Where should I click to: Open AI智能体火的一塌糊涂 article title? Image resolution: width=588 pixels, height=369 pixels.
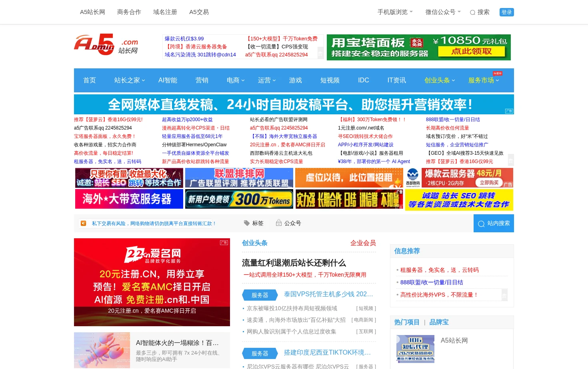click(177, 343)
